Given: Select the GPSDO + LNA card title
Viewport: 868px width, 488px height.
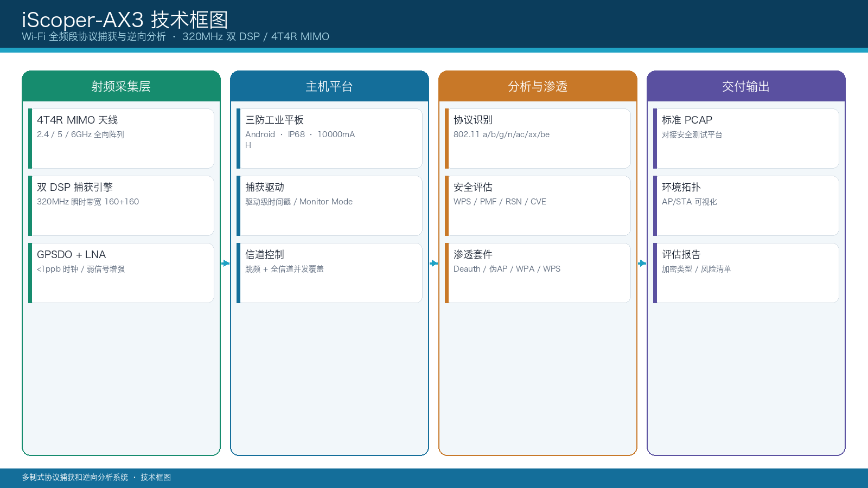Looking at the screenshot, I should click(x=71, y=254).
